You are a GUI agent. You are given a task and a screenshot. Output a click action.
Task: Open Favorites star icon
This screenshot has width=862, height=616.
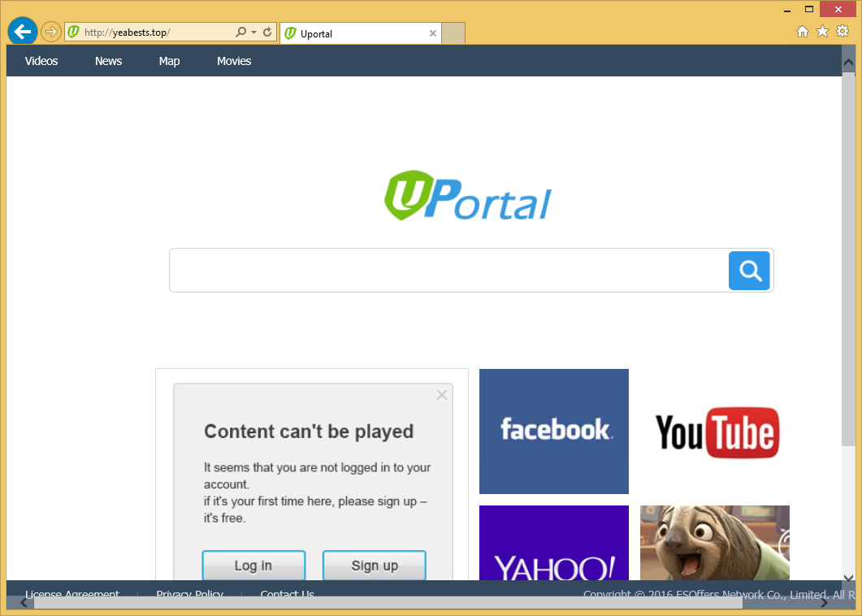[x=822, y=32]
